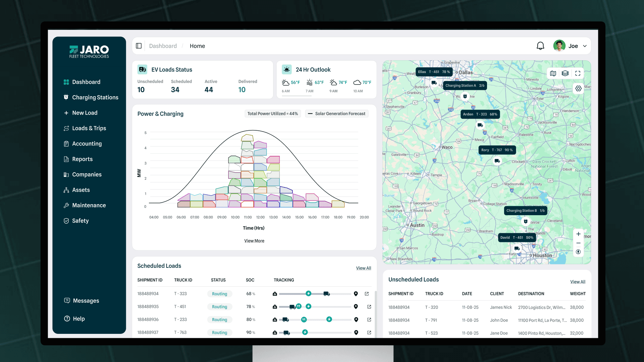This screenshot has height=362, width=644.
Task: Zoom out on the map
Action: point(578,243)
